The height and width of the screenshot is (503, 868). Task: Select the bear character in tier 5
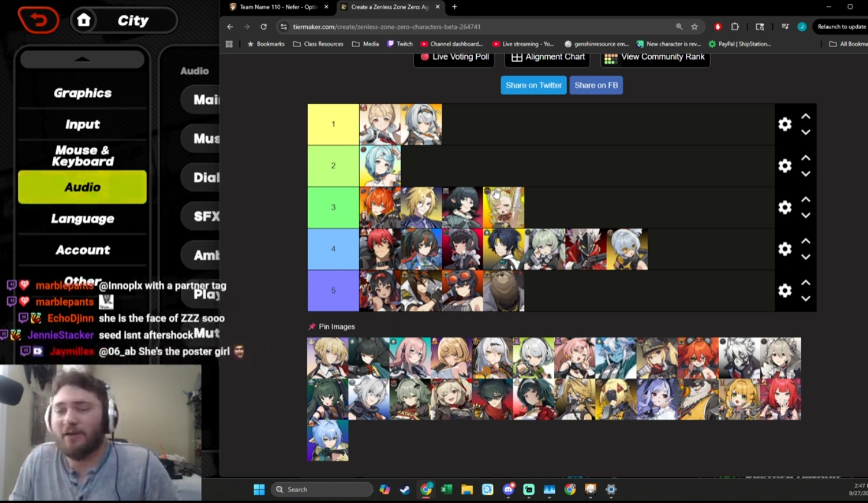503,290
